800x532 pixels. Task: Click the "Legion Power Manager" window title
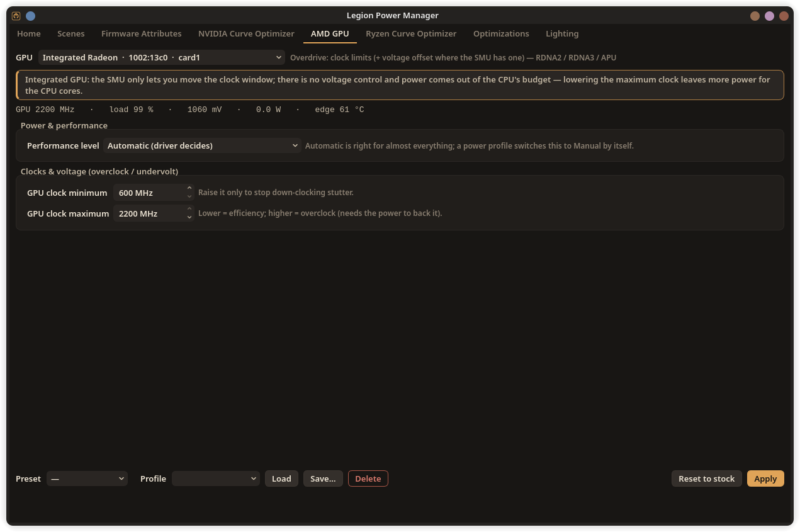pyautogui.click(x=393, y=16)
